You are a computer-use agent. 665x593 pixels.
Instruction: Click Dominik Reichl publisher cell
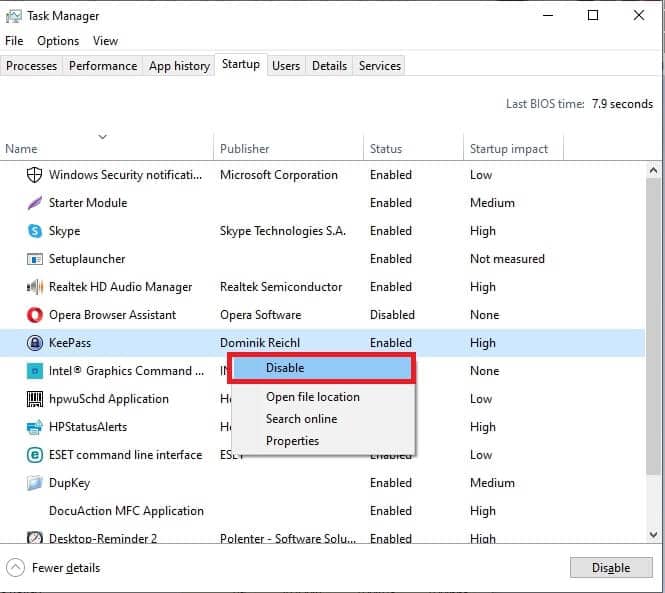click(260, 343)
